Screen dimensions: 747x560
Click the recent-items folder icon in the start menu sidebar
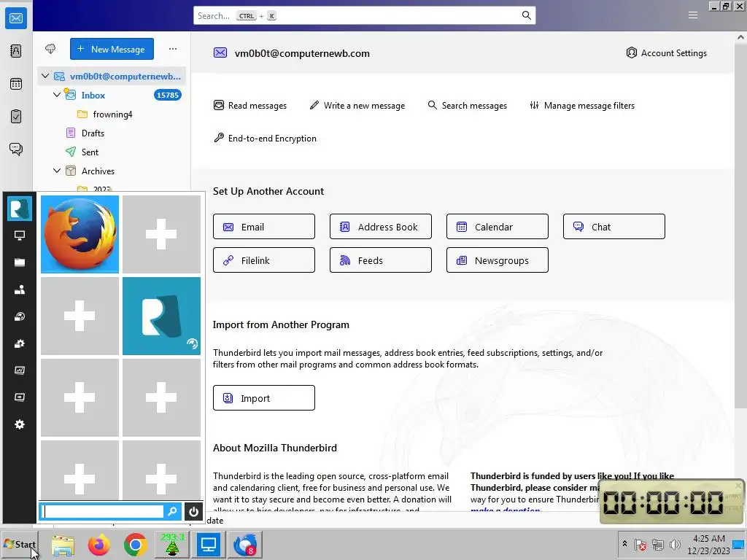[20, 316]
